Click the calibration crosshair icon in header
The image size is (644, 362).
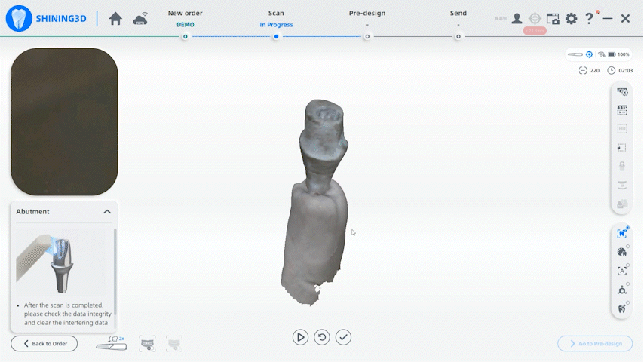[x=535, y=19]
